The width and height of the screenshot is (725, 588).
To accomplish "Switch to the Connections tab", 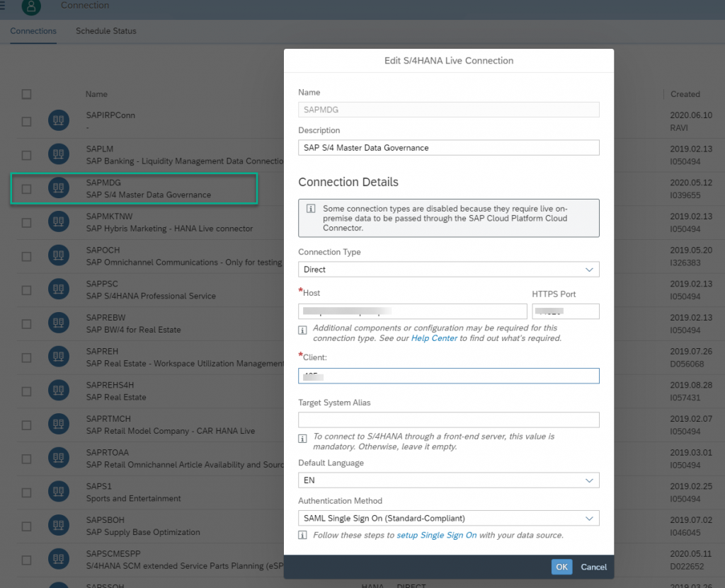I will (33, 31).
